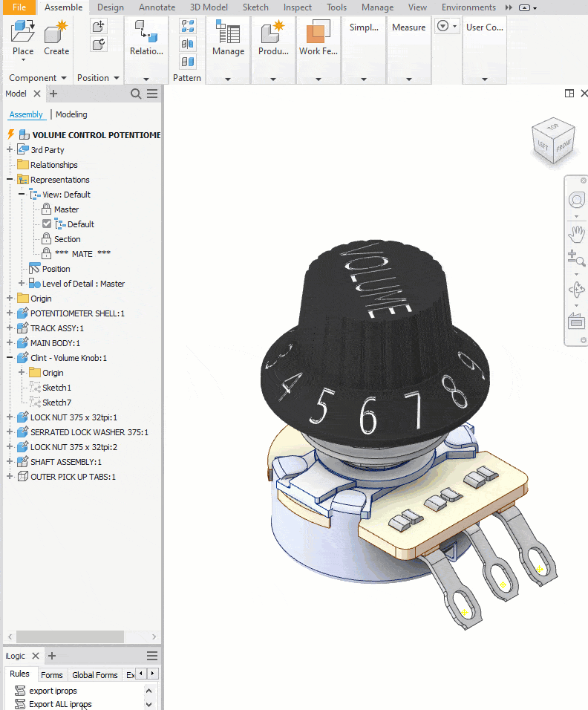
Task: Click the browser search magnifier icon
Action: tap(136, 94)
